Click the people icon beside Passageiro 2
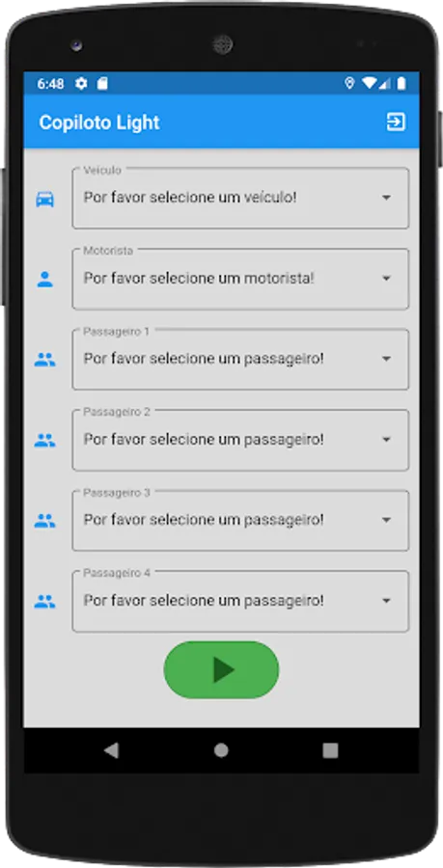Image resolution: width=443 pixels, height=868 pixels. [x=44, y=441]
